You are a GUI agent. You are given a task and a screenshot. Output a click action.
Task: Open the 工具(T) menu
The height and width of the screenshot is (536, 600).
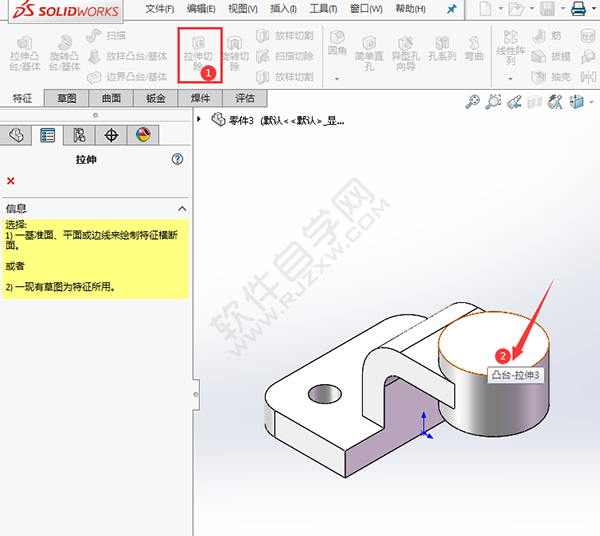pyautogui.click(x=323, y=8)
